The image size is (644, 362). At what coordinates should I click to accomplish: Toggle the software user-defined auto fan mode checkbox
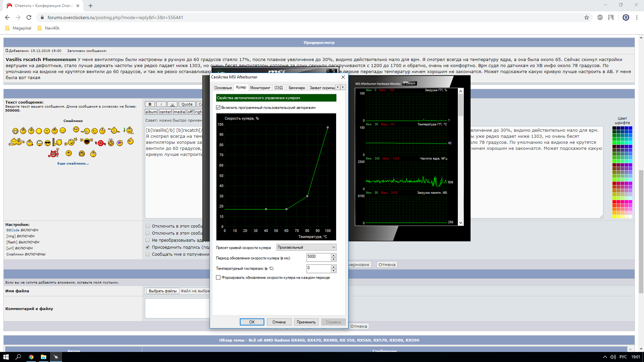coord(218,108)
